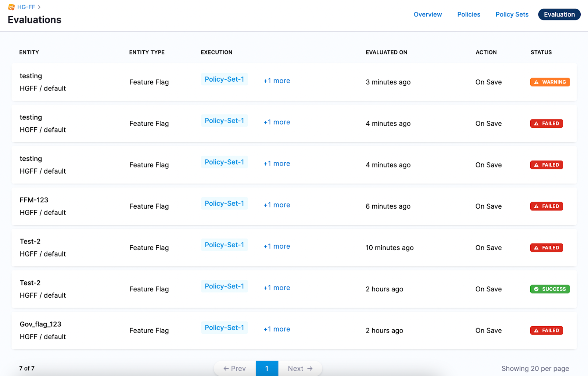The width and height of the screenshot is (588, 376).
Task: Click FAILED badge for FFM-123 row
Action: coord(546,206)
